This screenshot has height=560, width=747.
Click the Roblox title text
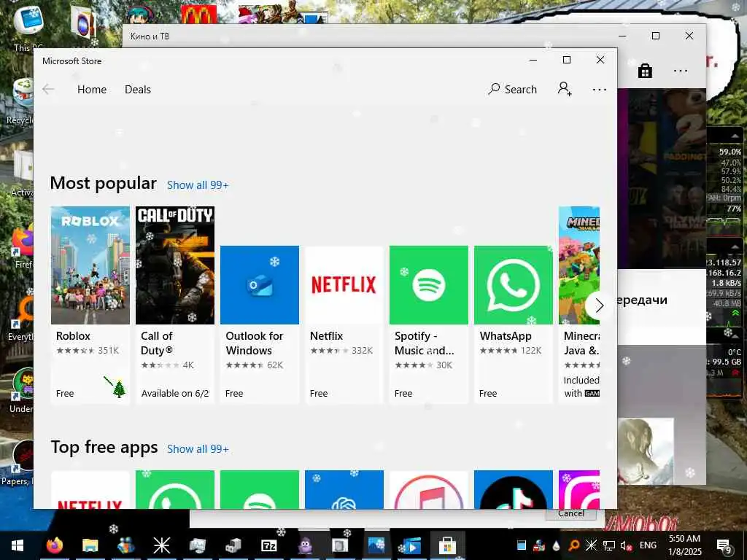click(73, 335)
